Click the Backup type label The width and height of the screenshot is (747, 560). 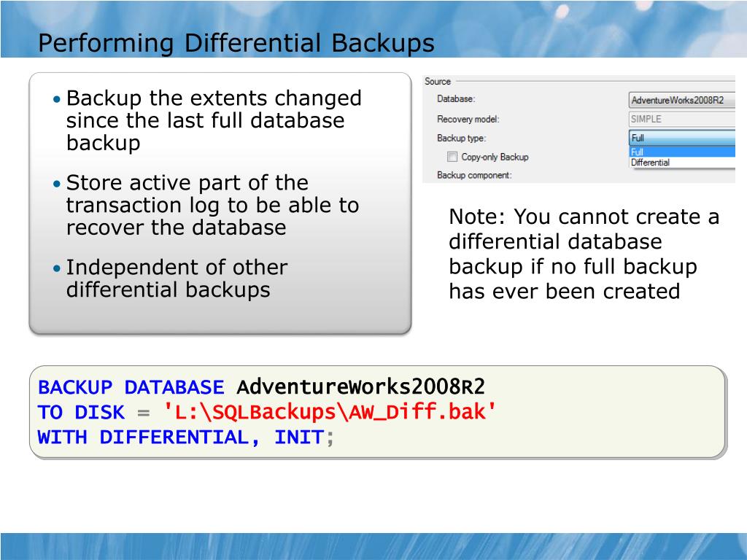pos(461,138)
